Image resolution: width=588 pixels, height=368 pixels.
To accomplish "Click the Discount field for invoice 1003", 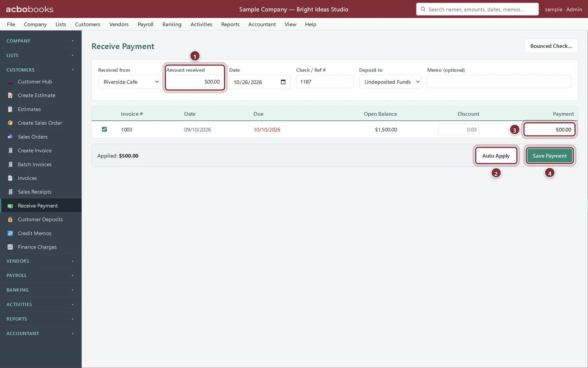I will (x=459, y=130).
